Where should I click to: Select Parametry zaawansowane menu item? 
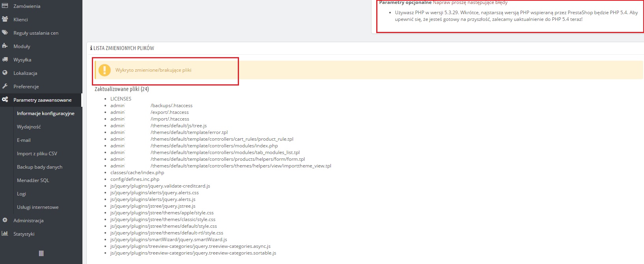click(x=41, y=100)
